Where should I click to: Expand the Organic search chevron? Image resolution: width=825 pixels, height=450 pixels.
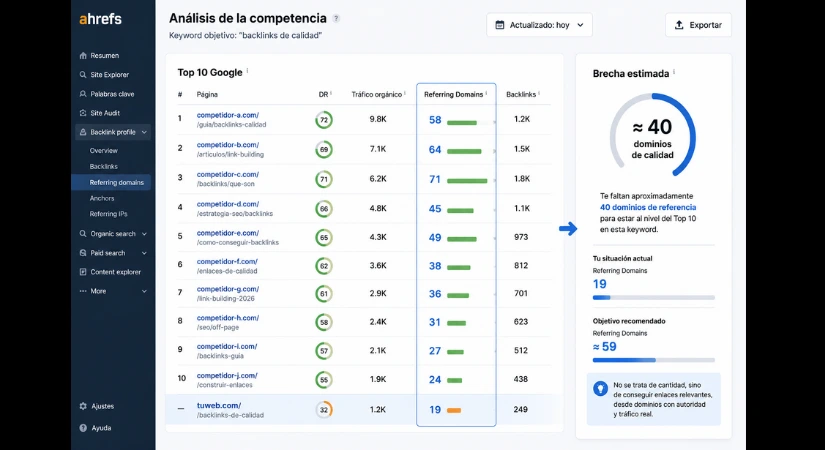click(144, 234)
